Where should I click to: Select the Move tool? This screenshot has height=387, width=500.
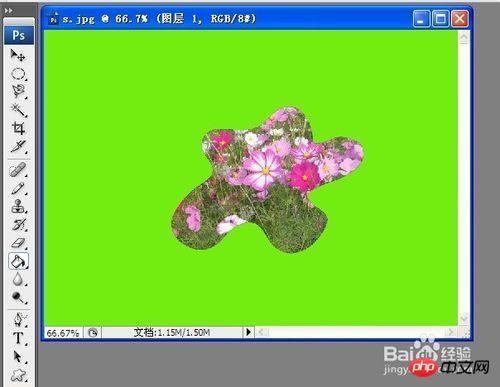pos(18,55)
